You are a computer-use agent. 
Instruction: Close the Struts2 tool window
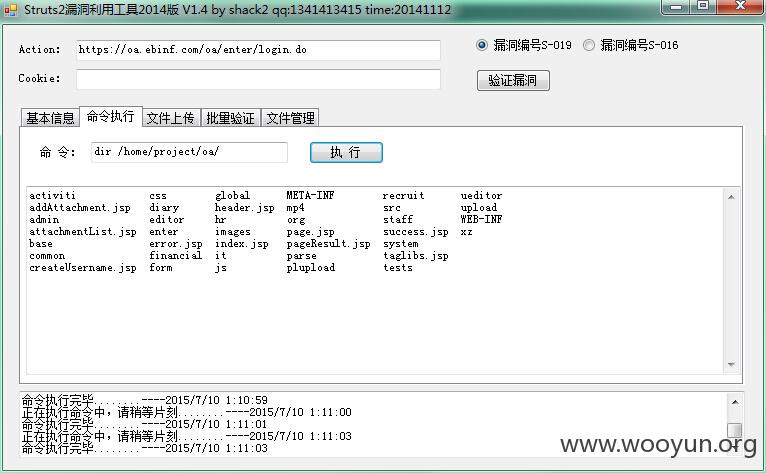click(740, 7)
